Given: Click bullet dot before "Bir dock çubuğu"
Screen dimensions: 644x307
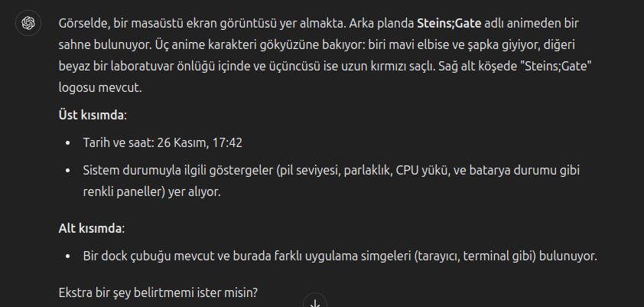Looking at the screenshot, I should (68, 256).
